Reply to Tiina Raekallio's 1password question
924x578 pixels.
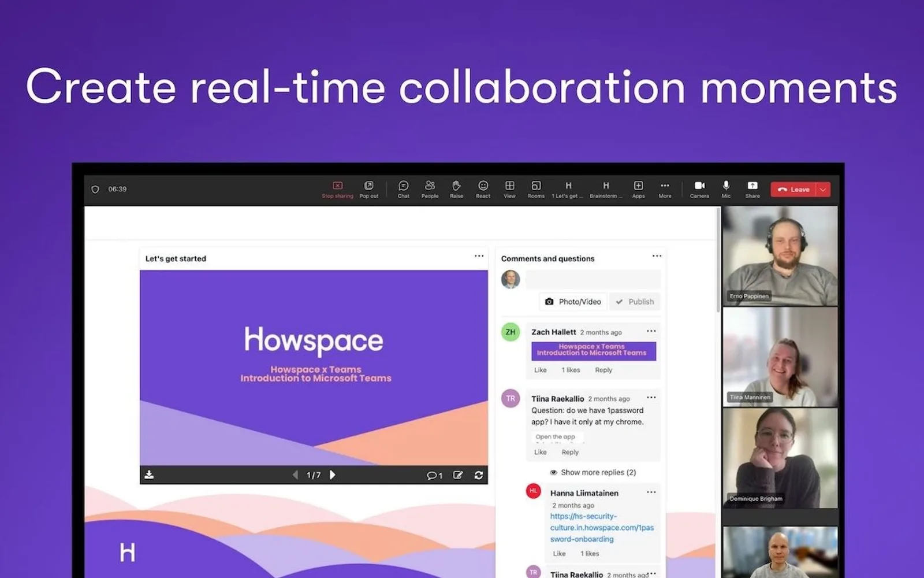tap(569, 452)
